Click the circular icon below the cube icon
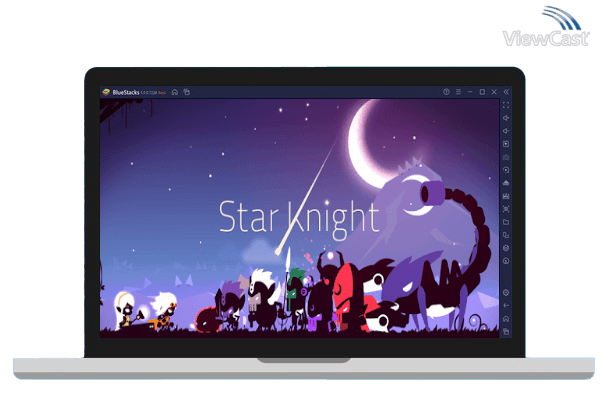Screen dimensions: 602x414 click(x=506, y=261)
